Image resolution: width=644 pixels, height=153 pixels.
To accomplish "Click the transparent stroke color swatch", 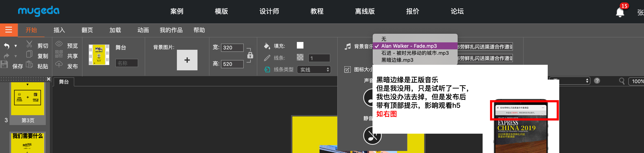I will [300, 57].
